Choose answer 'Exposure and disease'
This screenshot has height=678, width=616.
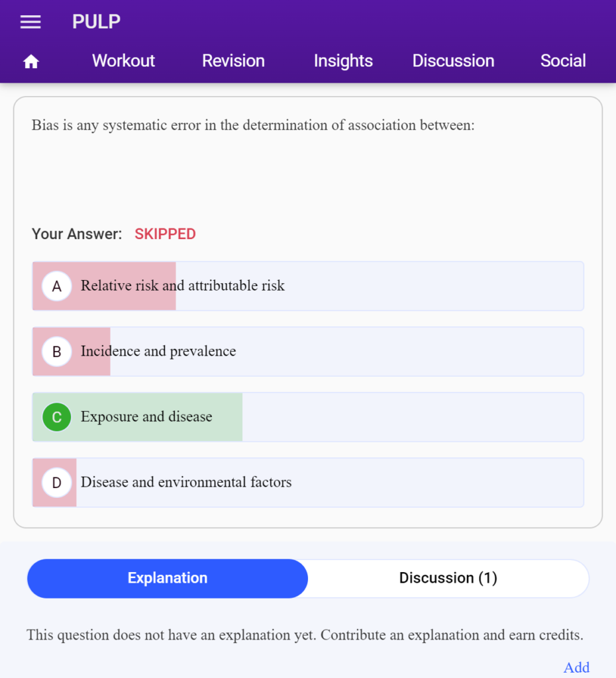tap(308, 417)
